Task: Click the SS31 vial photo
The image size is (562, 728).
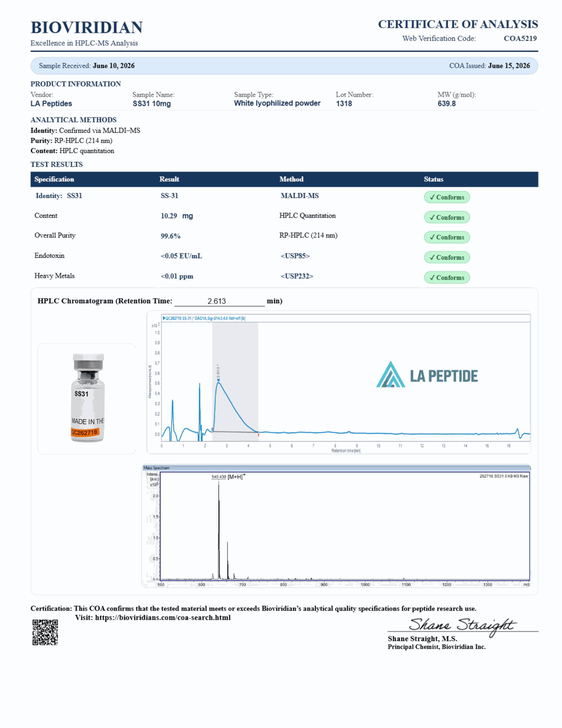Action: 88,398
